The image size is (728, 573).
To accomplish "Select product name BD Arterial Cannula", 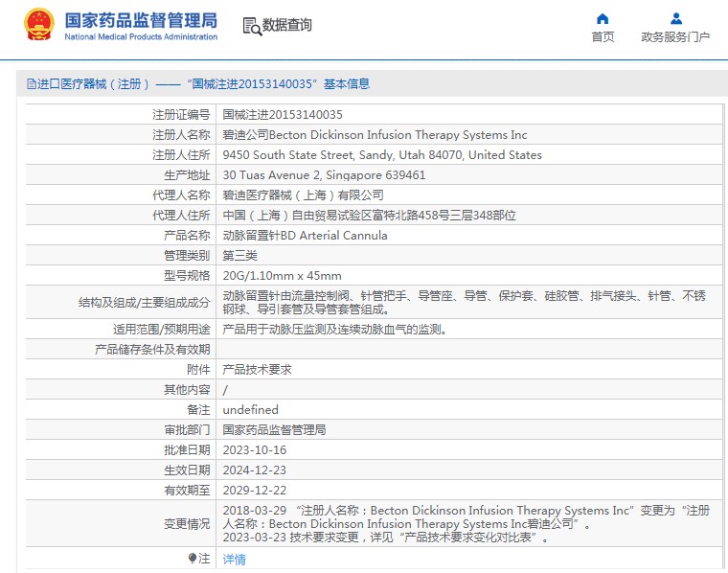I will click(305, 236).
